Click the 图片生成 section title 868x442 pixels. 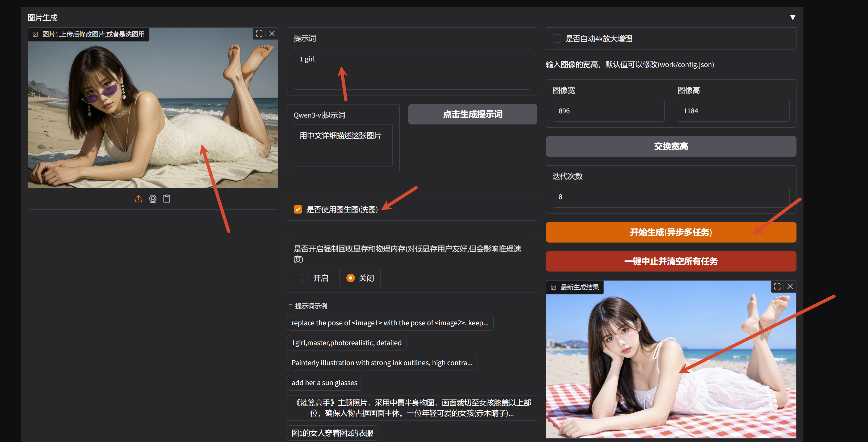(x=43, y=18)
